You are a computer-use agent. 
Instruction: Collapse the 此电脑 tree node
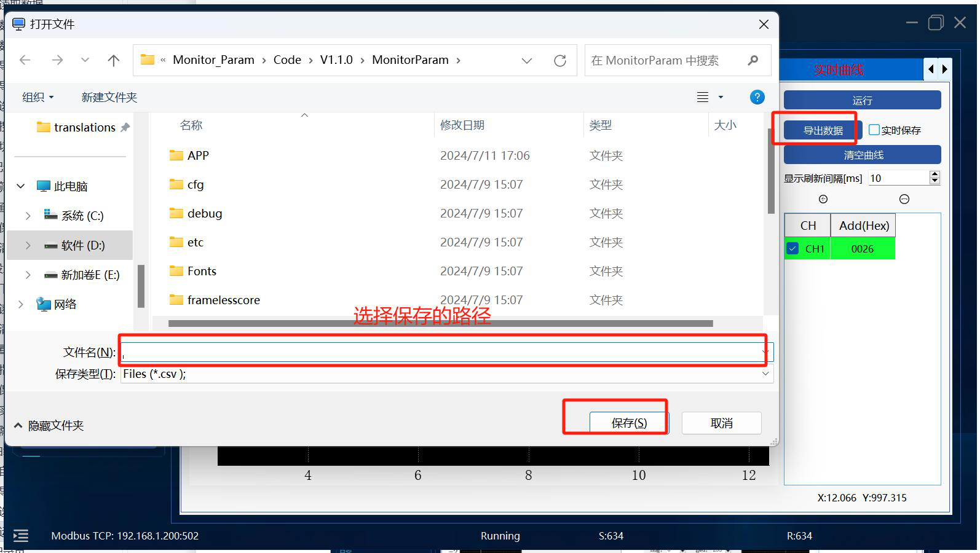[20, 186]
